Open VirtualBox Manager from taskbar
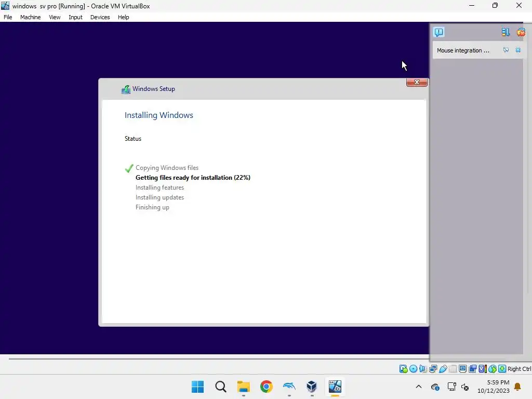 312,387
